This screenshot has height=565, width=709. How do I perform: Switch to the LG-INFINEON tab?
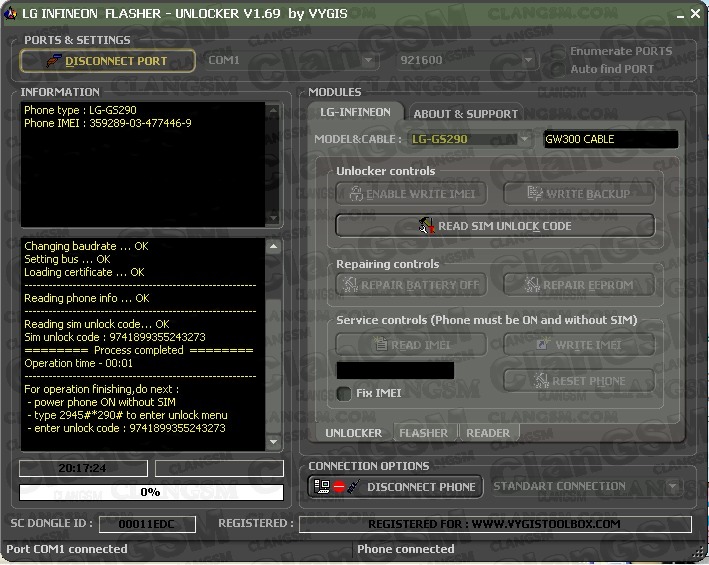[355, 112]
